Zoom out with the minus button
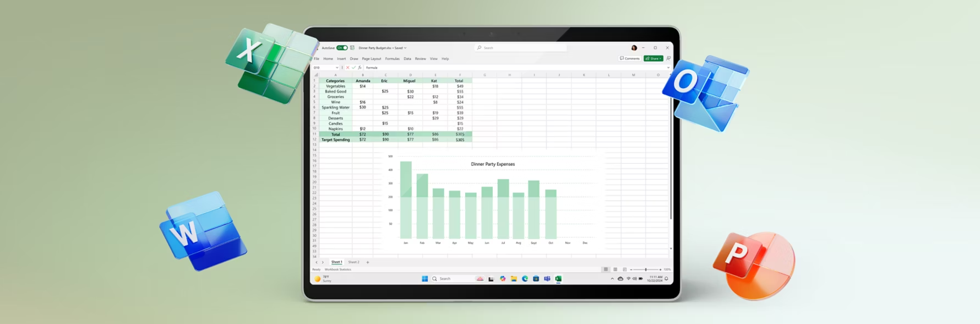Viewport: 980px width, 324px height. (x=631, y=269)
